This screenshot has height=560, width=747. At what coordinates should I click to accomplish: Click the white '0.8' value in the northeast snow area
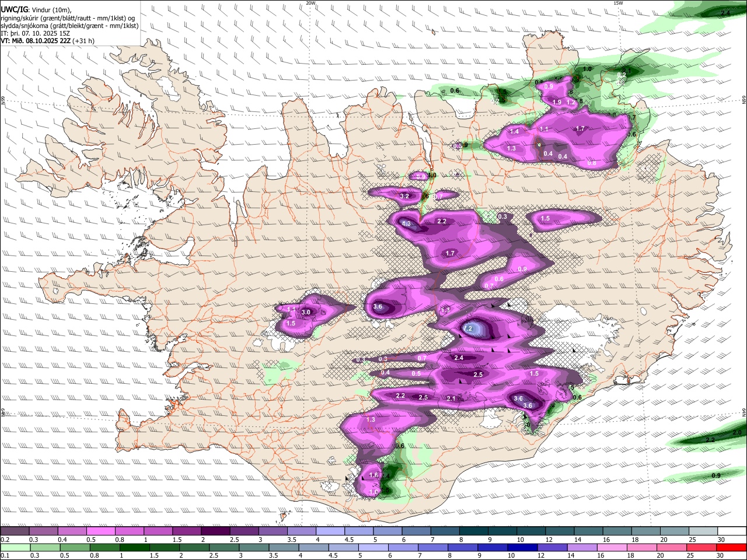click(592, 163)
